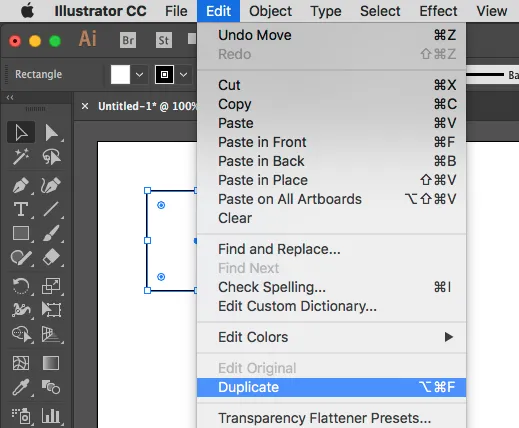Open the Object menu

click(x=270, y=11)
